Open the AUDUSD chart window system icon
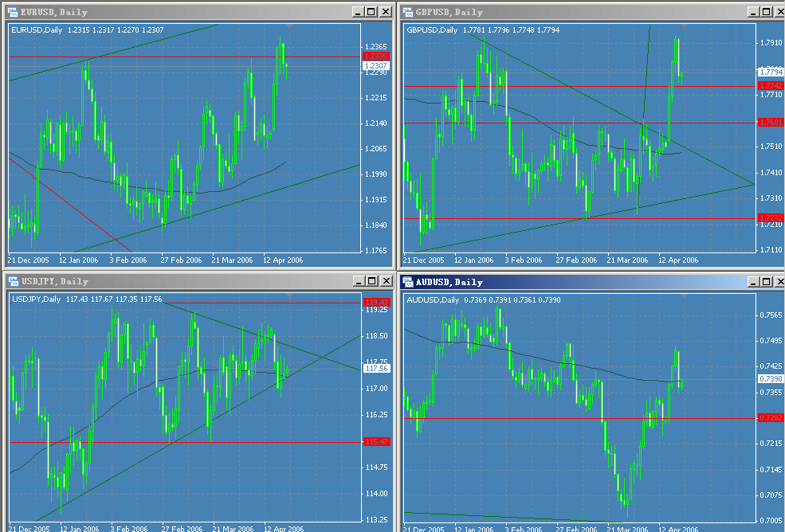 tap(408, 282)
